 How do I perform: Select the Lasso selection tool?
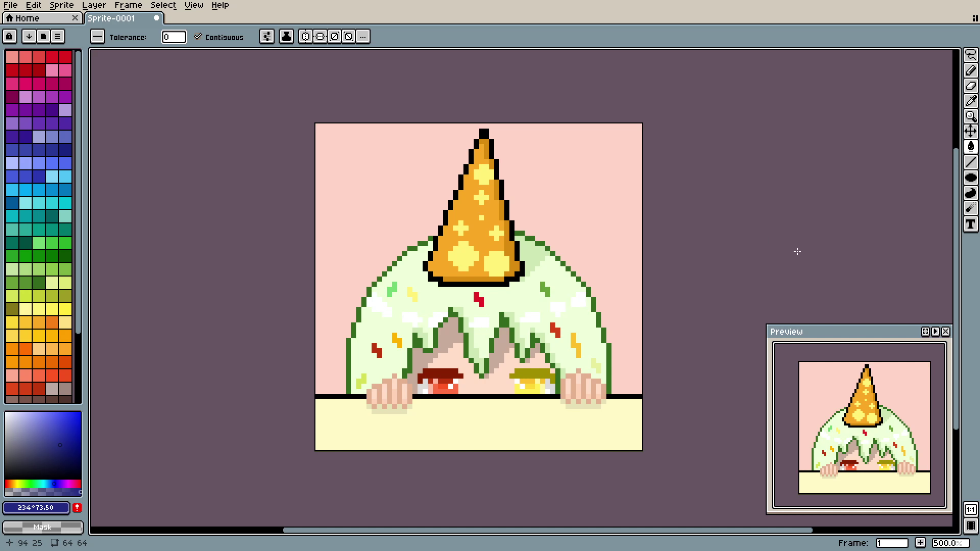coord(970,55)
